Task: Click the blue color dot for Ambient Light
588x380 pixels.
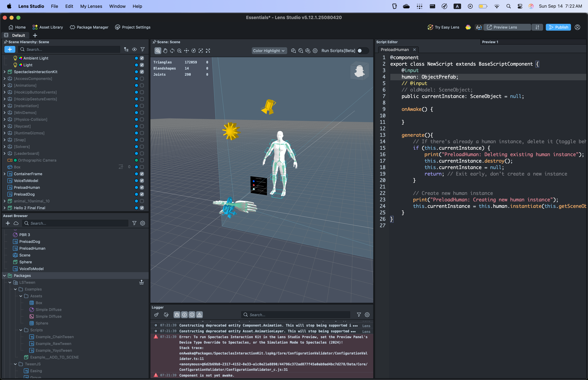Action: [x=136, y=58]
